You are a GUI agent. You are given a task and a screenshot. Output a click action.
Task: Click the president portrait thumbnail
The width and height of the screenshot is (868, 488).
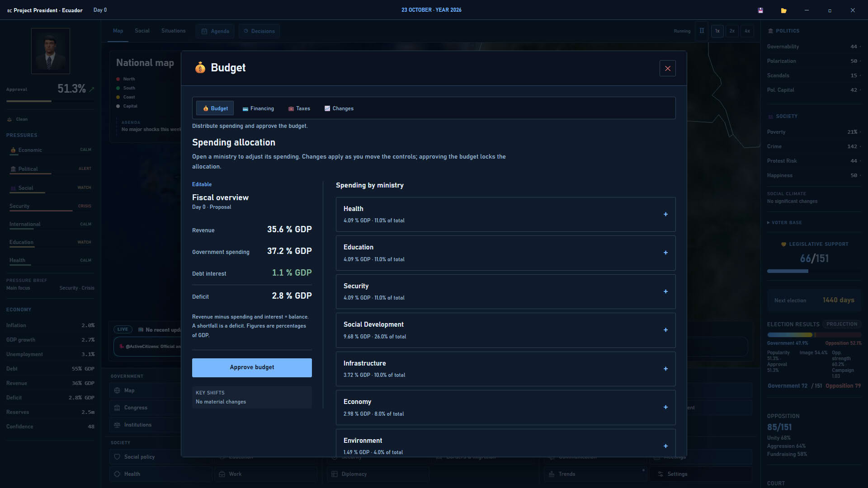point(50,51)
